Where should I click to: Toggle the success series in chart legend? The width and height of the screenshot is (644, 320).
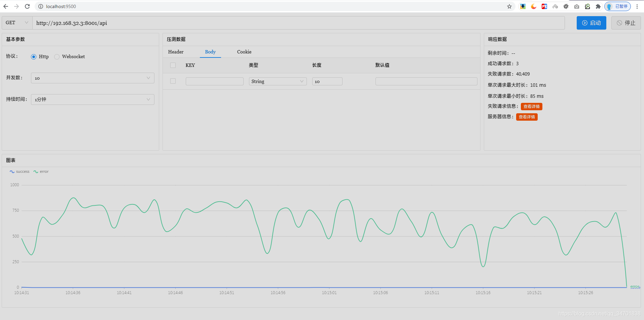coord(20,172)
